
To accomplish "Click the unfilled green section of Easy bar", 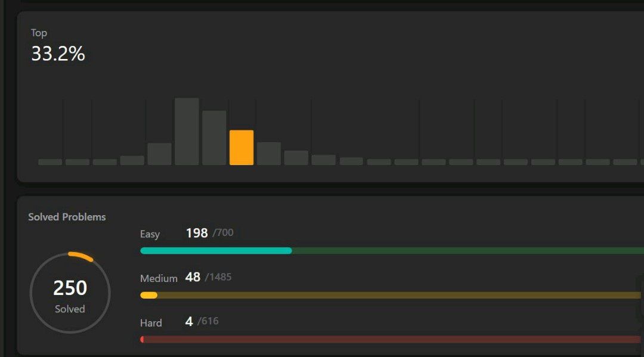I will [x=465, y=251].
